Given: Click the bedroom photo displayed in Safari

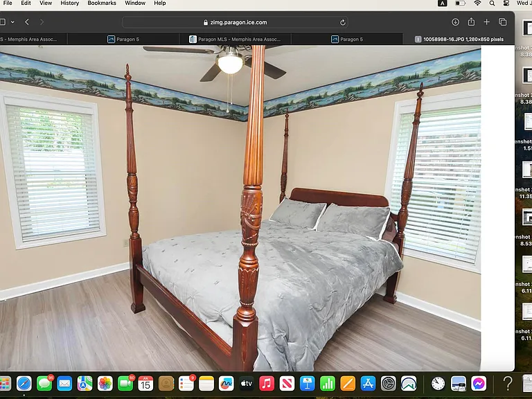Looking at the screenshot, I should click(240, 208).
